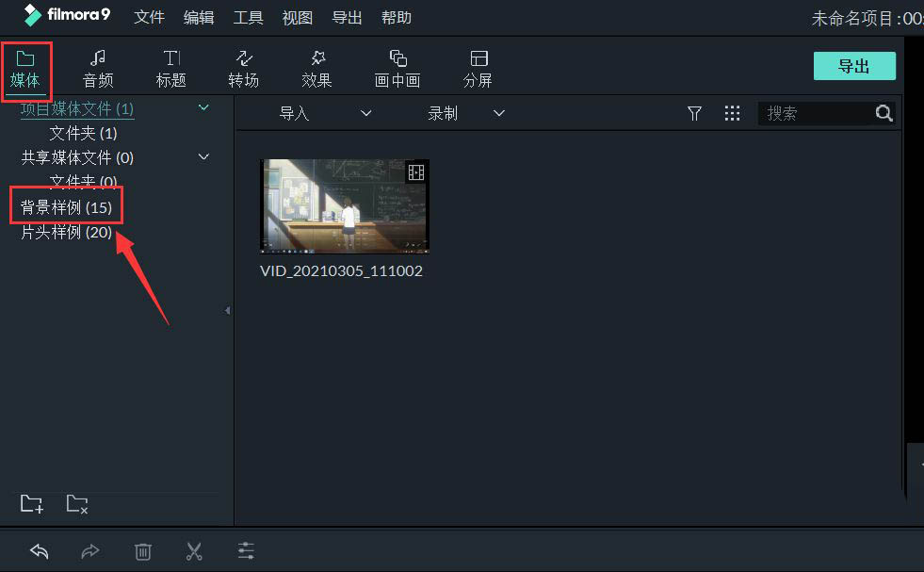924x572 pixels.
Task: Open the adjustment sliders icon in bottom toolbar
Action: (246, 551)
